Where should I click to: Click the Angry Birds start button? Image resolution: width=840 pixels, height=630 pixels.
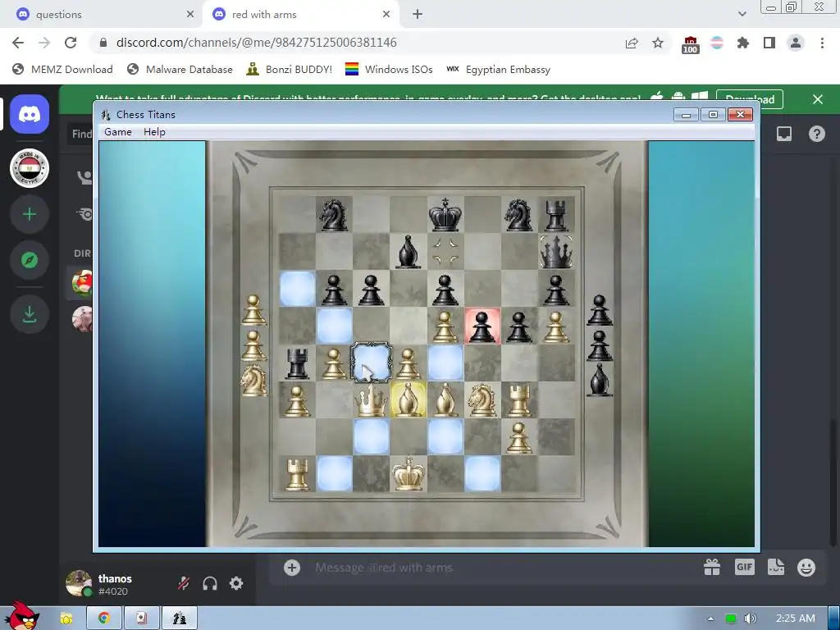(x=22, y=617)
